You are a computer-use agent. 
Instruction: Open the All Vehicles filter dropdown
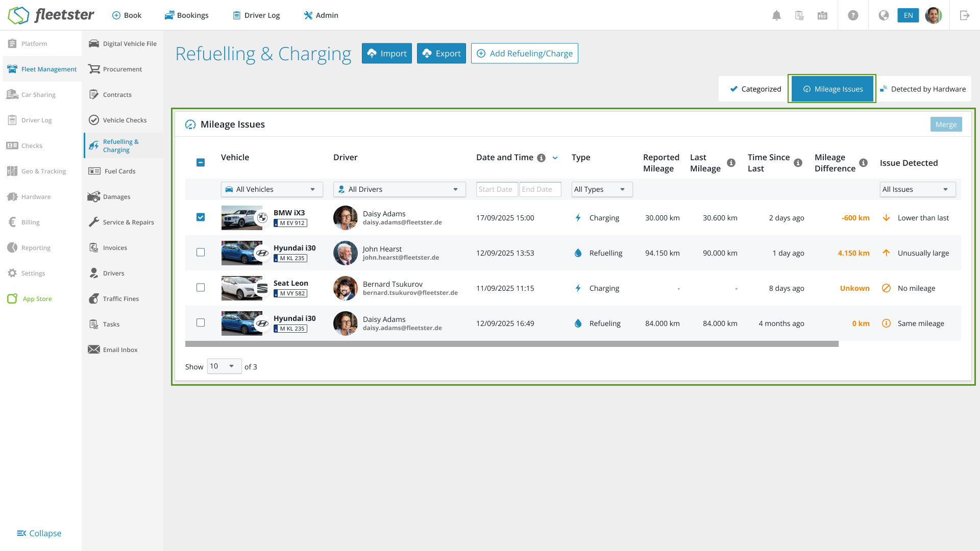tap(272, 189)
